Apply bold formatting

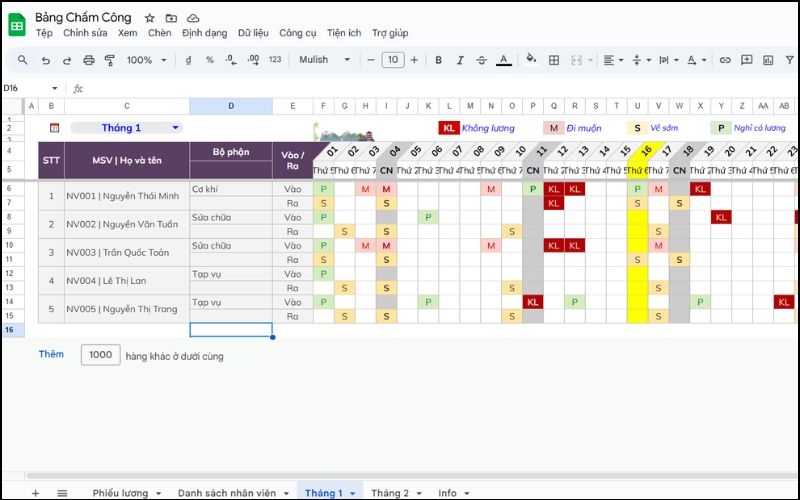point(438,60)
